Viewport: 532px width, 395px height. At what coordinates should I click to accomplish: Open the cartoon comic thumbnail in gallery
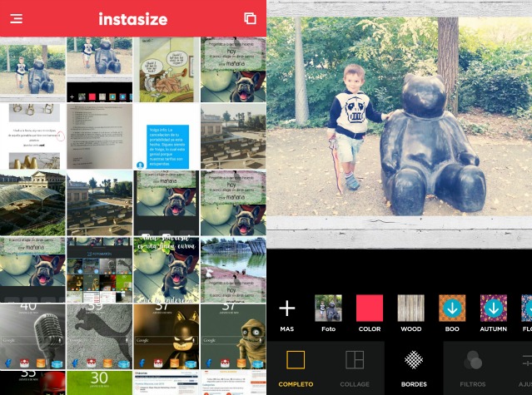[x=167, y=70]
